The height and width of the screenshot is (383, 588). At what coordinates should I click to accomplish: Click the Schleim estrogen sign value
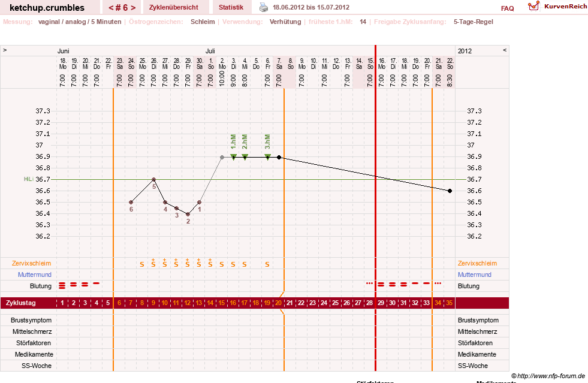coord(203,22)
